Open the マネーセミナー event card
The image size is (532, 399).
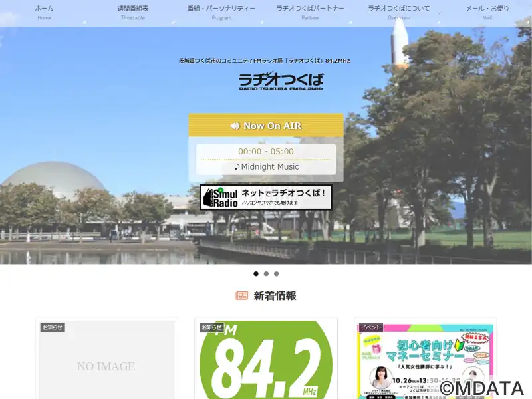click(x=426, y=360)
